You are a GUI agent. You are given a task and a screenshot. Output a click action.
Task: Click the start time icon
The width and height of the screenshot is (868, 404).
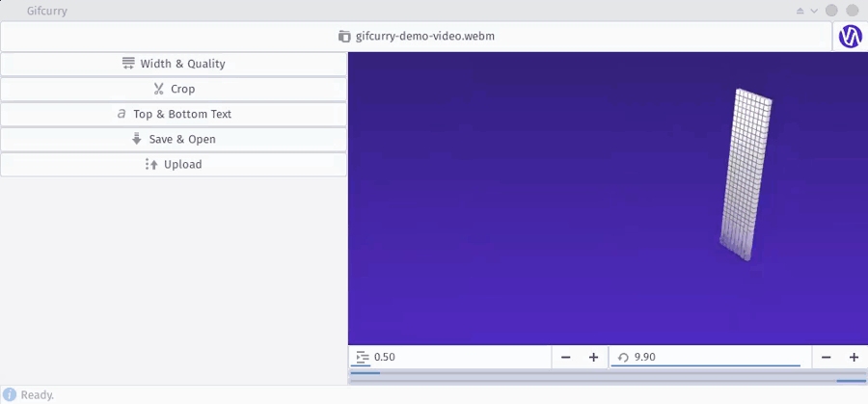click(x=363, y=358)
